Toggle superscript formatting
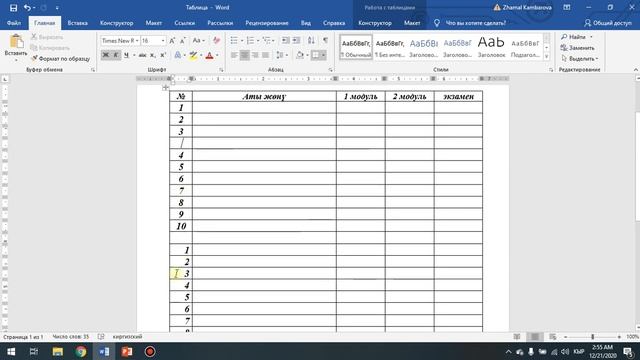 click(x=162, y=55)
